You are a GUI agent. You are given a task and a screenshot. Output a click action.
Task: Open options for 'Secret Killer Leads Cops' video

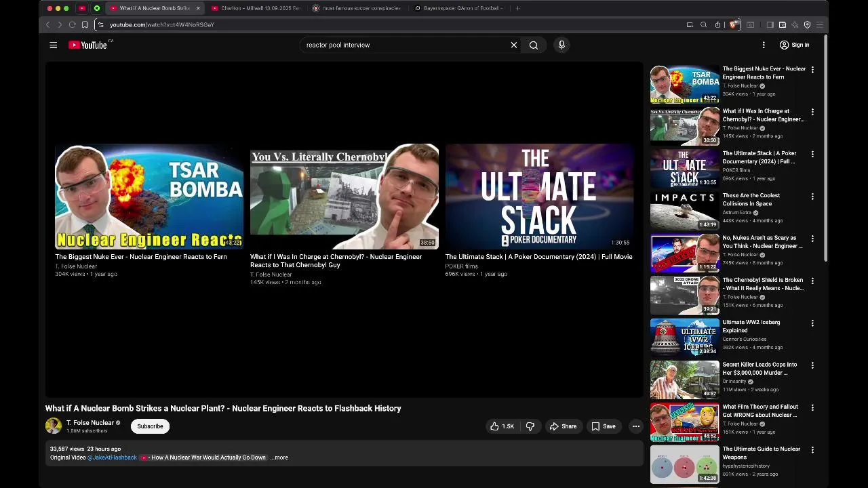pos(812,365)
